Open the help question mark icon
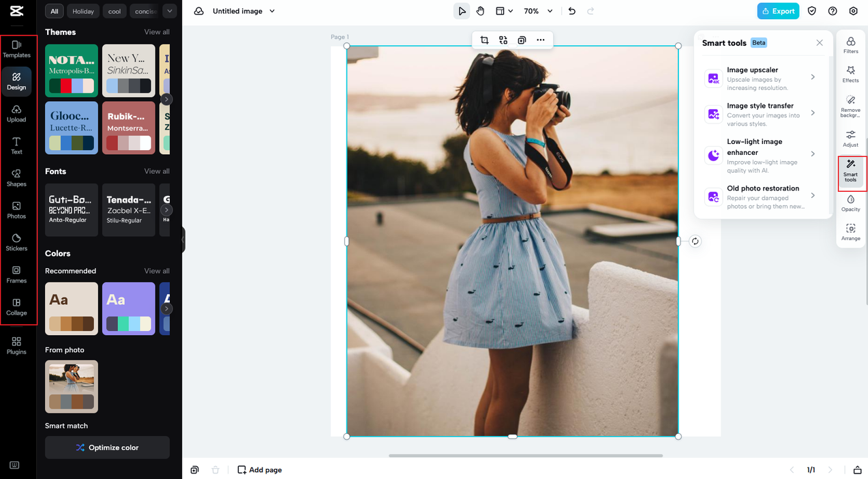Viewport: 868px width, 479px height. pos(833,11)
